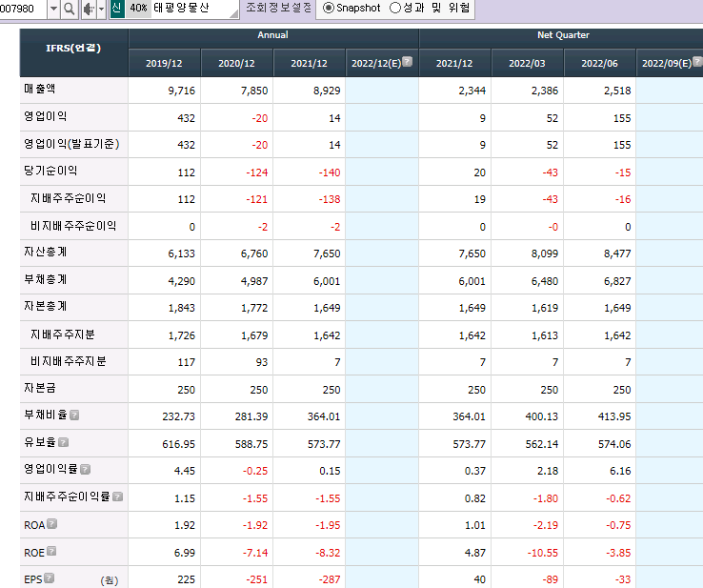The width and height of the screenshot is (703, 588).
Task: Click 2022/06 total liabilities value 6,827
Action: pyautogui.click(x=617, y=282)
